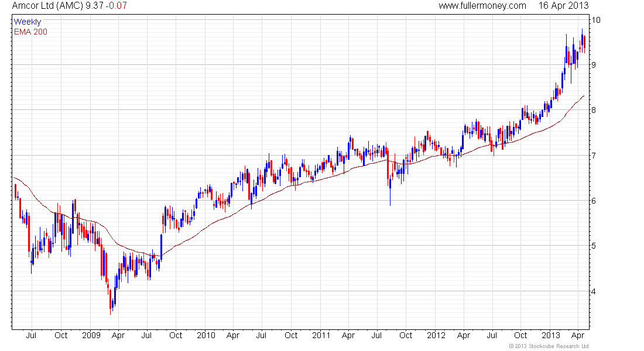This screenshot has width=644, height=351.
Task: Select the 2009 year axis label
Action: (x=91, y=335)
